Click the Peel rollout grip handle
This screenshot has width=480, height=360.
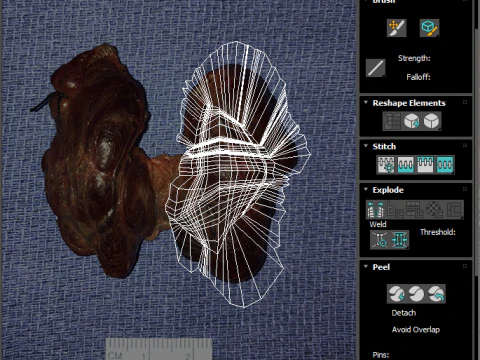465,266
